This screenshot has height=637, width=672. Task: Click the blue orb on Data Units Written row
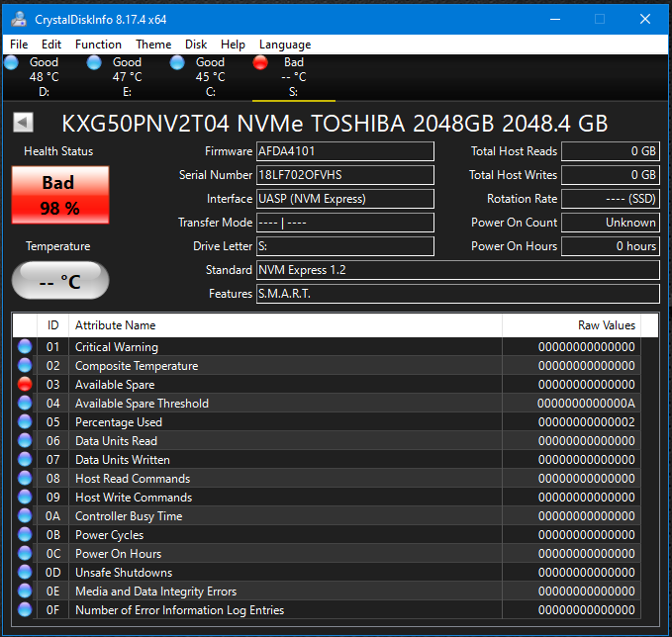click(25, 460)
